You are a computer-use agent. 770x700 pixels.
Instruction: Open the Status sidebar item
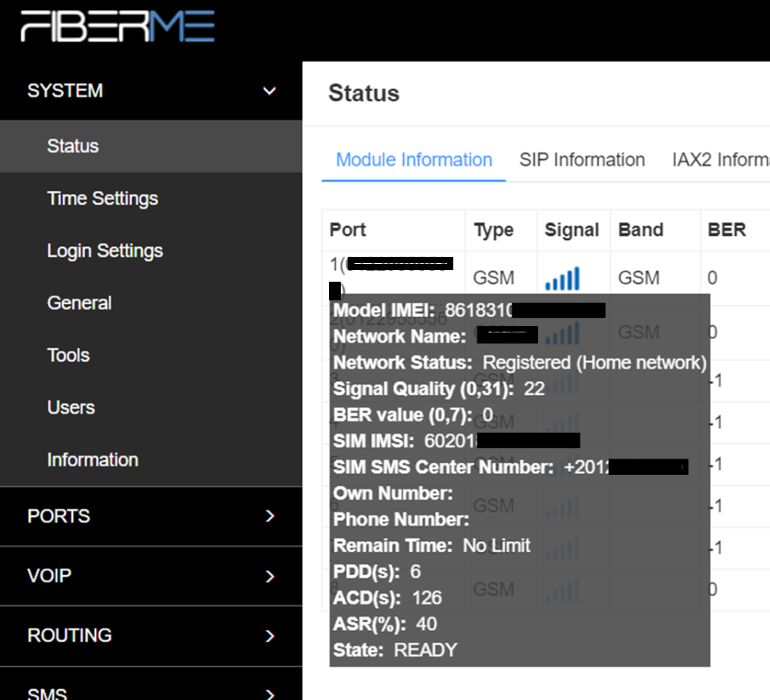pyautogui.click(x=151, y=146)
